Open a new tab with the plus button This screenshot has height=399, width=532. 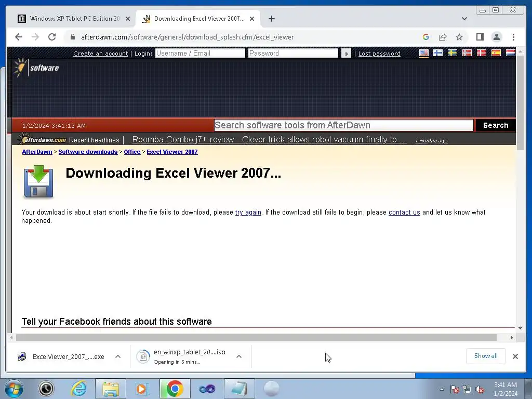[x=271, y=19]
